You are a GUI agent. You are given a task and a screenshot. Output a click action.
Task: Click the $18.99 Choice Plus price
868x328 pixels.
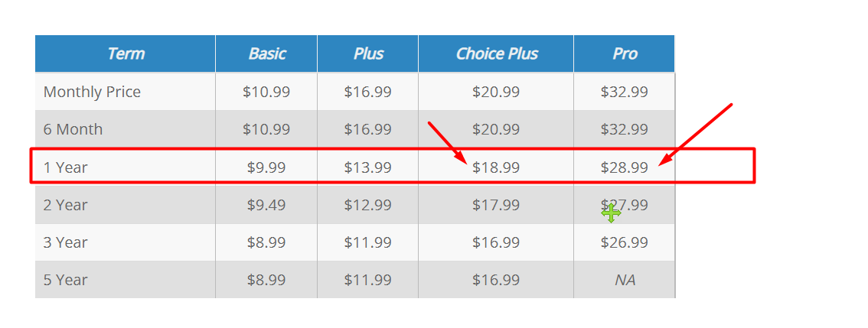click(x=496, y=167)
